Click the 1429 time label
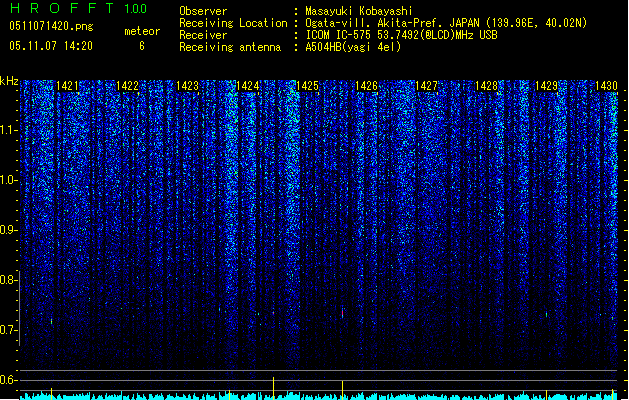This screenshot has width=629, height=400. [x=546, y=86]
